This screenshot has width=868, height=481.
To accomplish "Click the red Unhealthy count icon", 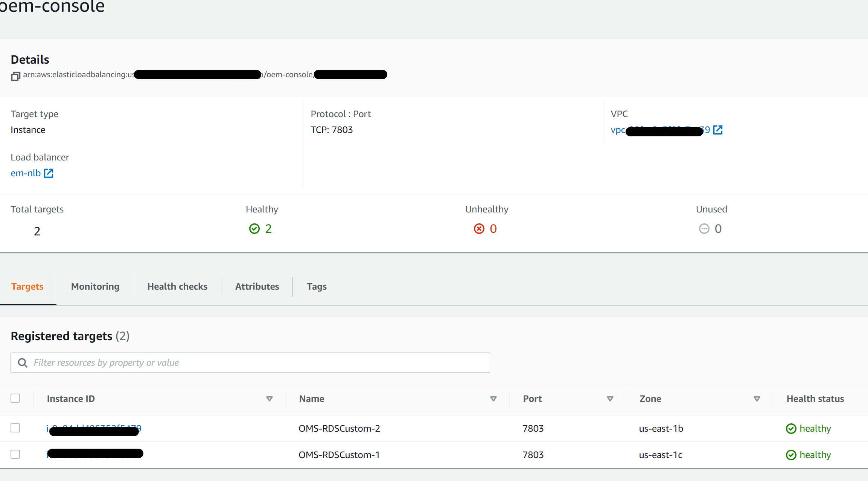I will (479, 229).
